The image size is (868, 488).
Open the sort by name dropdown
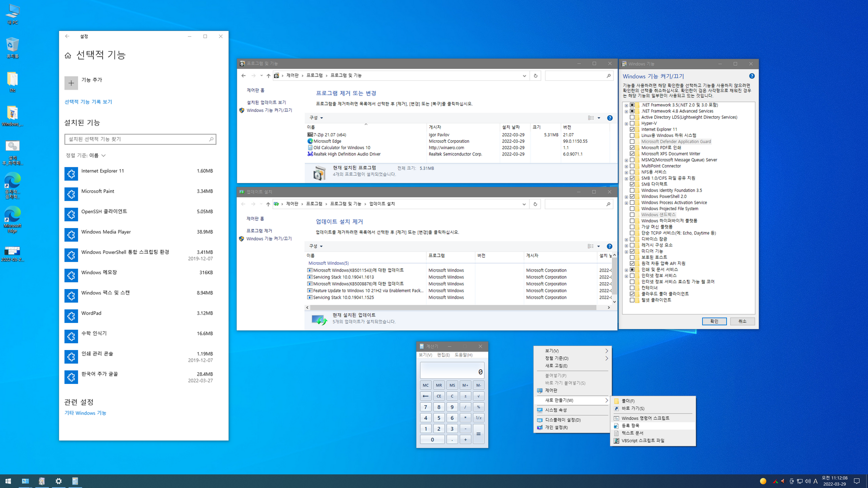(x=86, y=155)
